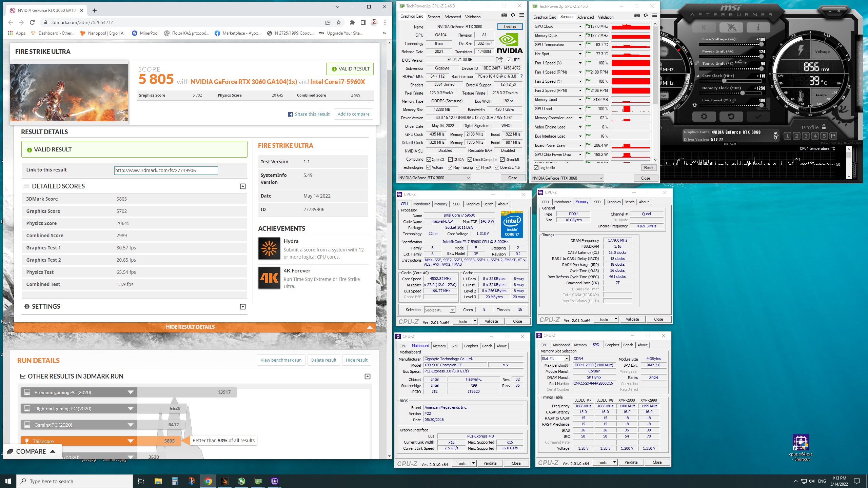868x488 pixels.
Task: Refresh GPU-Z Graphics Card window data
Action: click(513, 15)
